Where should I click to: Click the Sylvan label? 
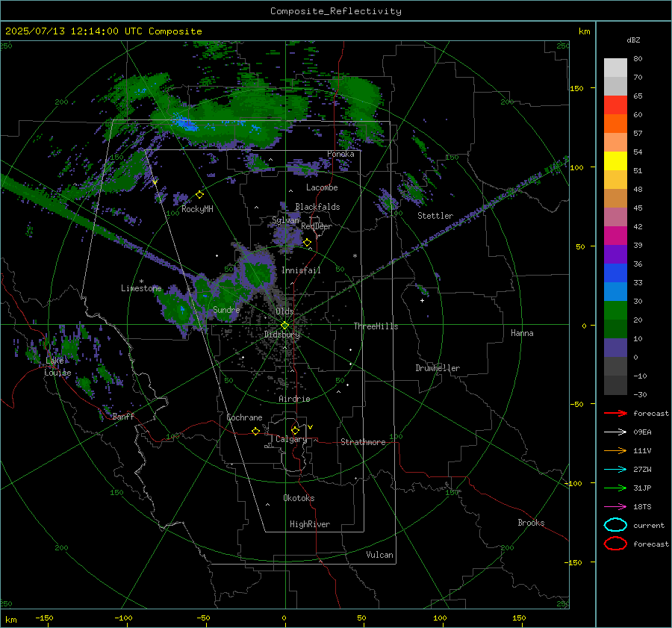click(x=285, y=220)
